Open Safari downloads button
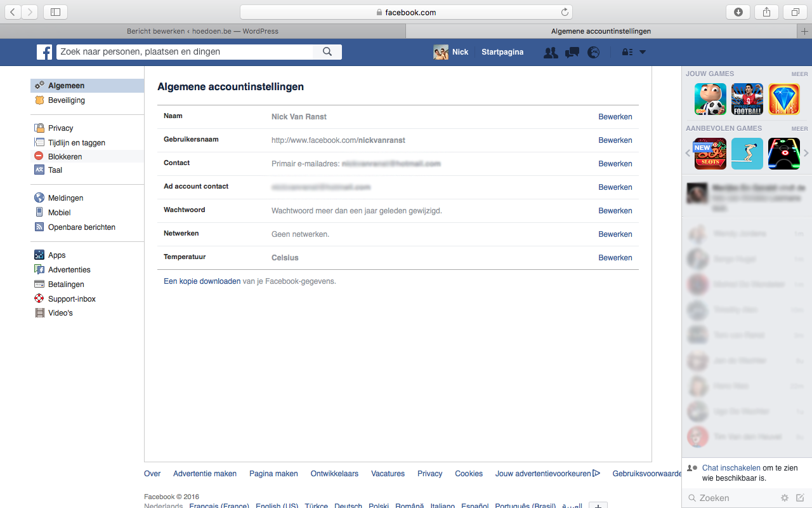Screen dimensions: 812x508 [x=738, y=12]
